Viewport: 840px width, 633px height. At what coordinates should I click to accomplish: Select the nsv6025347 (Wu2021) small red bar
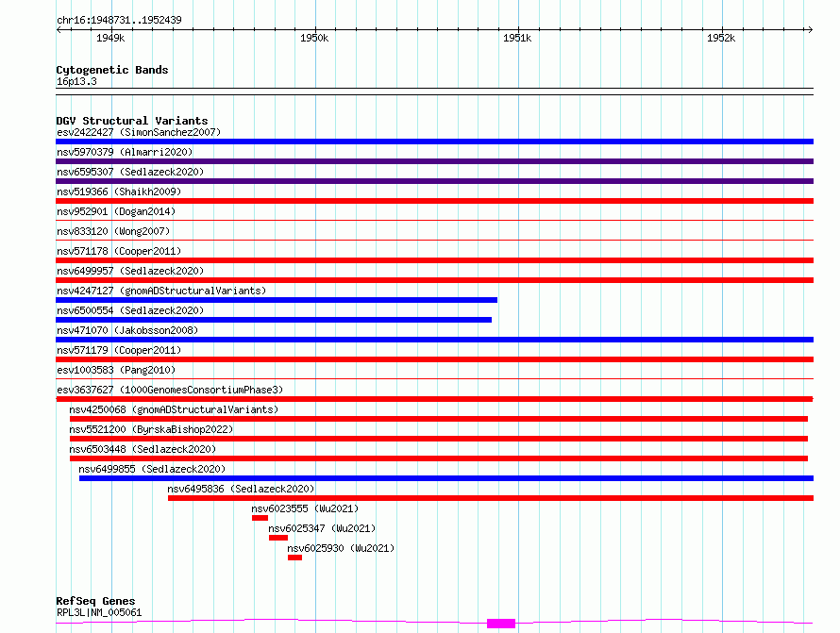point(278,538)
